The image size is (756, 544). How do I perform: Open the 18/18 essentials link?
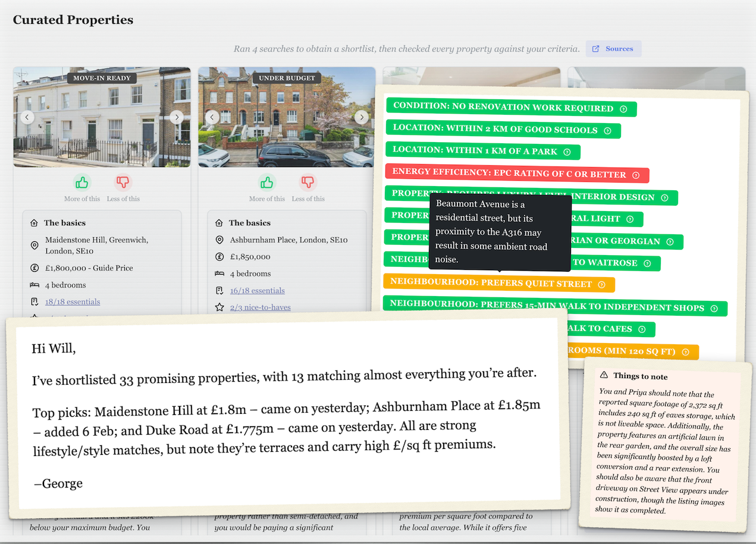point(73,301)
